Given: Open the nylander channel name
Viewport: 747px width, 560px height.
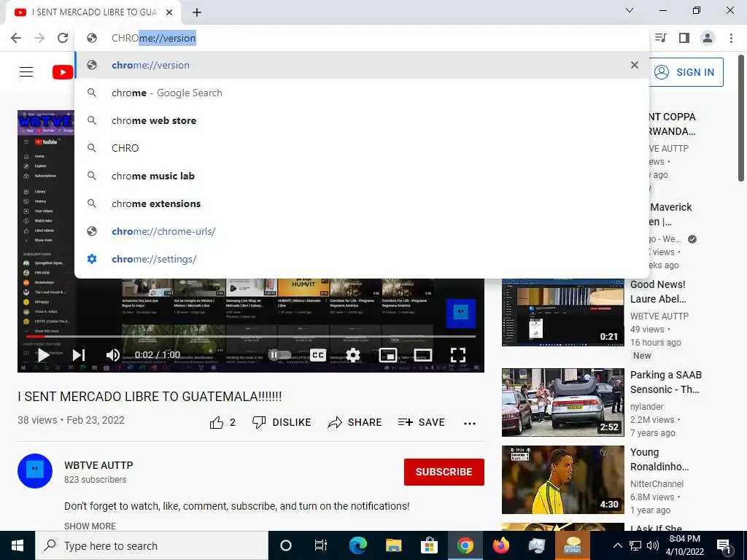Looking at the screenshot, I should (x=646, y=407).
